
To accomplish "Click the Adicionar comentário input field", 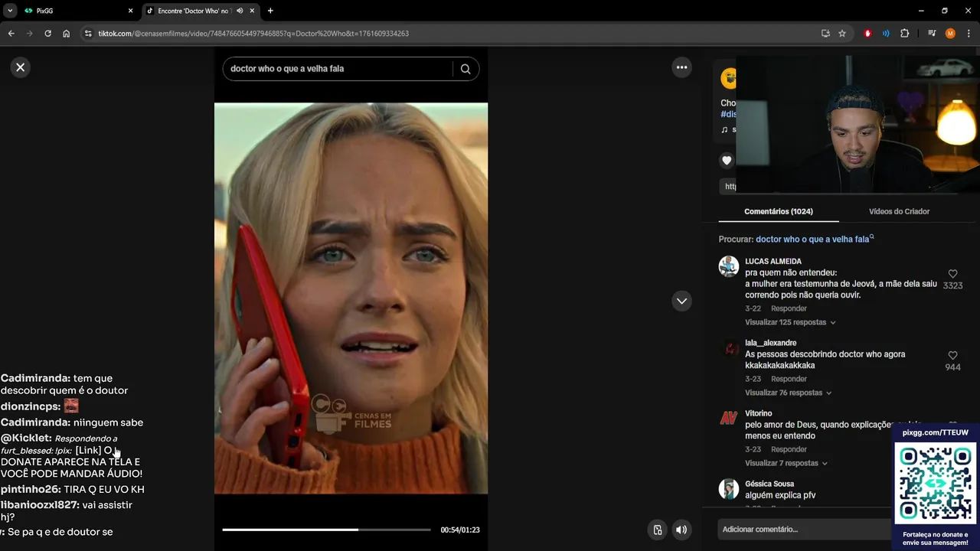I will coord(804,530).
